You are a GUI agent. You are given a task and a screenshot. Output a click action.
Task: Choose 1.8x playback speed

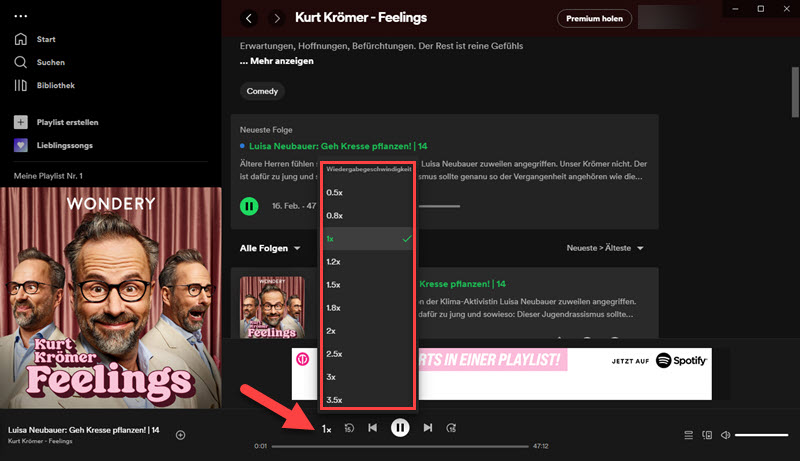367,308
